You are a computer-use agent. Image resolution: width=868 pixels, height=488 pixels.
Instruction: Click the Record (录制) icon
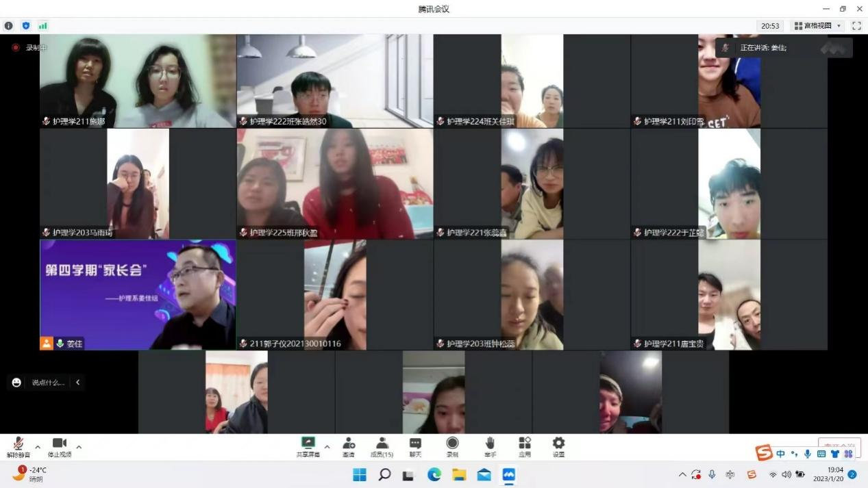[452, 444]
